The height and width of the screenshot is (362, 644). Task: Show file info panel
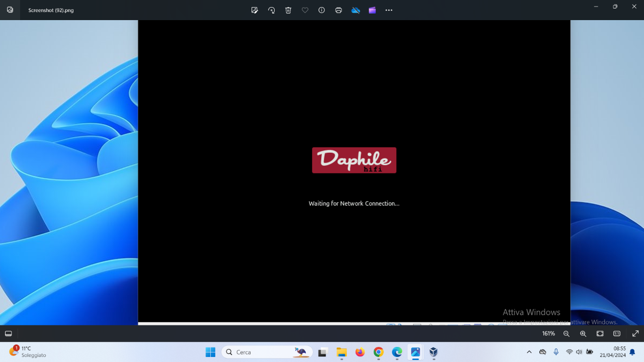[321, 10]
